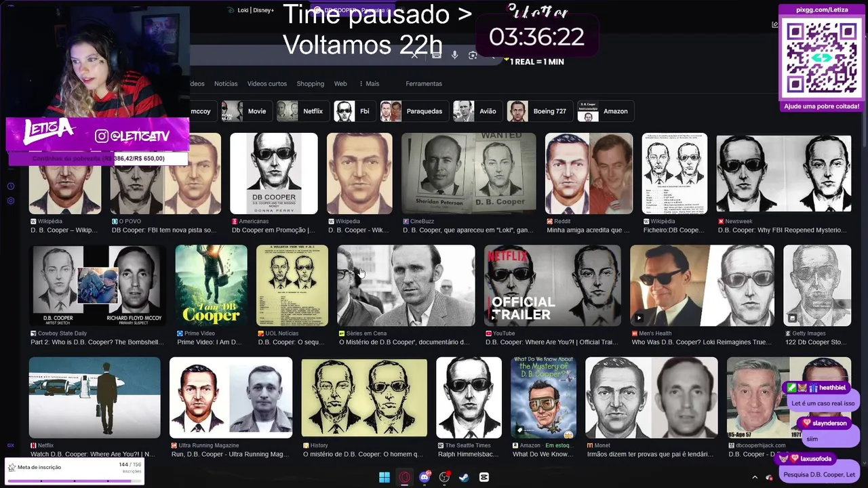The width and height of the screenshot is (868, 488).
Task: Open the Monet sketch and photo comparison
Action: click(652, 398)
